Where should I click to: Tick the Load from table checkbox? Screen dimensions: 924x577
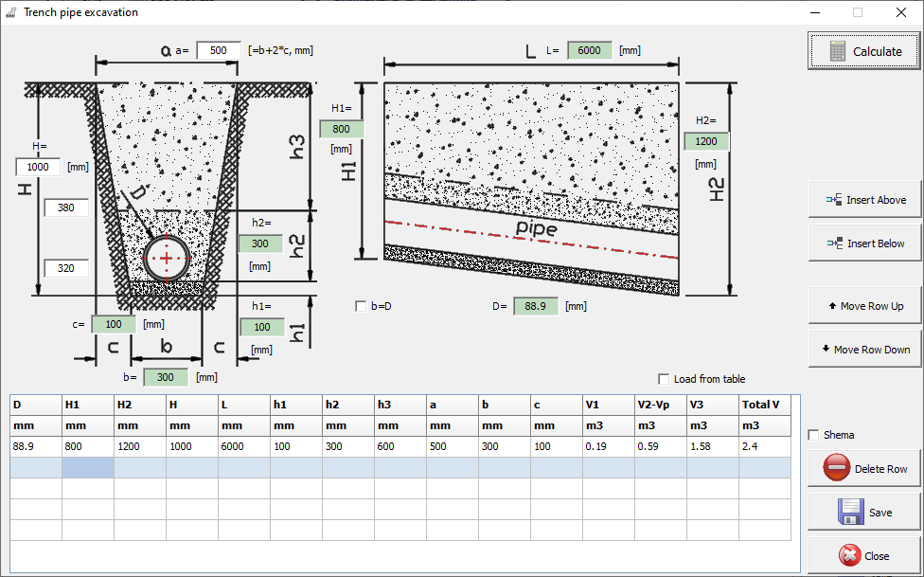pos(664,379)
